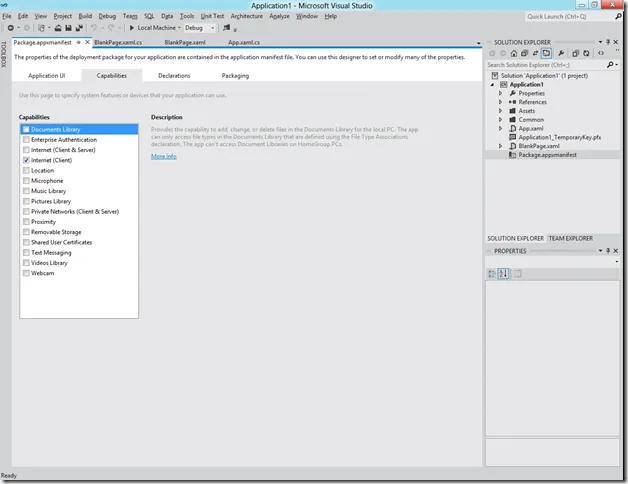Open the Build menu
Viewport: 628px width, 484px height.
tap(85, 16)
